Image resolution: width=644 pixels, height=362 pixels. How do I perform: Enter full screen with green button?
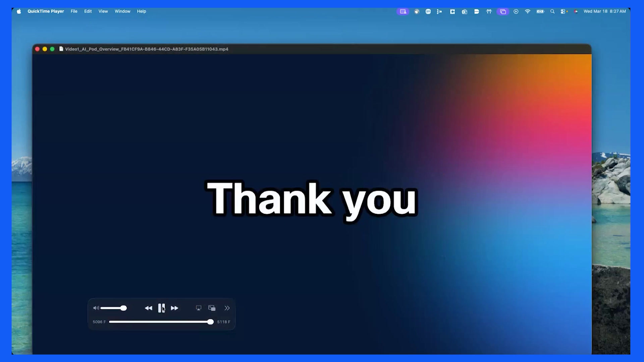pyautogui.click(x=52, y=49)
